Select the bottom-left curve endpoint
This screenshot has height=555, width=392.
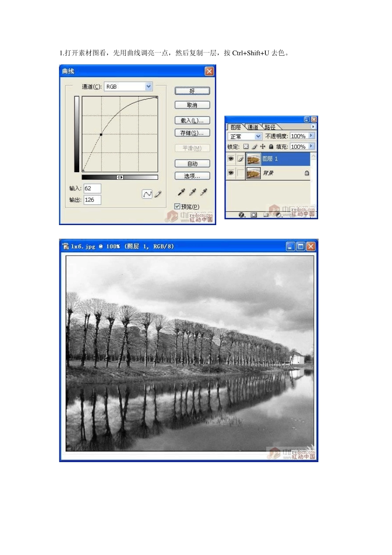click(83, 171)
